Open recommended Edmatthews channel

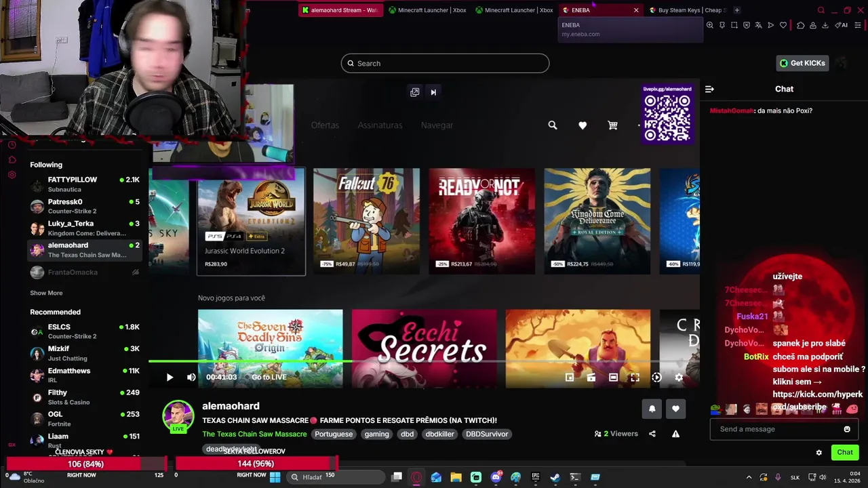[84, 375]
